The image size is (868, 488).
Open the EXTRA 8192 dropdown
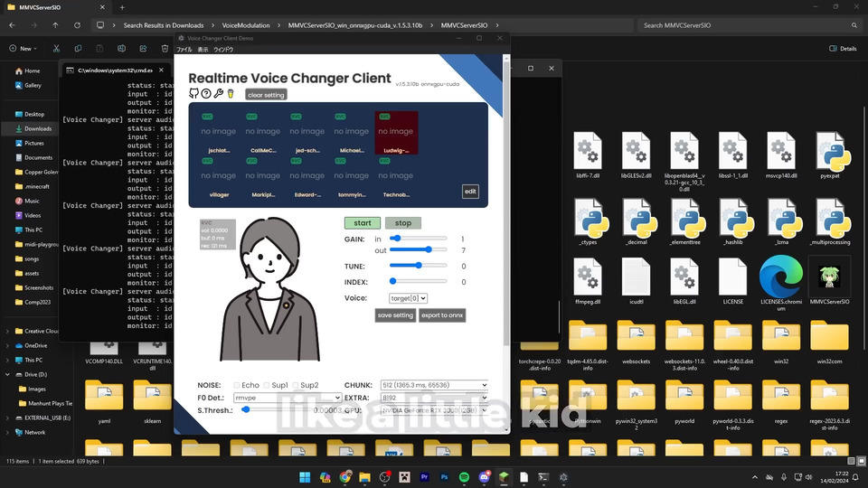(x=435, y=398)
